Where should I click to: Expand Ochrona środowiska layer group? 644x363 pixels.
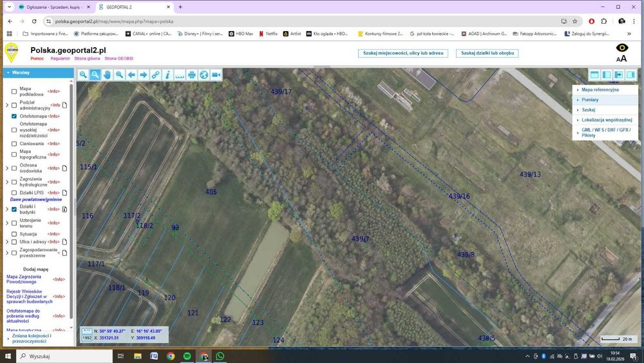pos(7,168)
